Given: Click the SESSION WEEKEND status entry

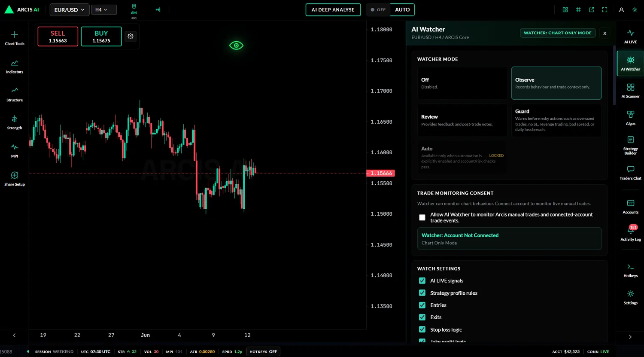Looking at the screenshot, I should point(54,351).
